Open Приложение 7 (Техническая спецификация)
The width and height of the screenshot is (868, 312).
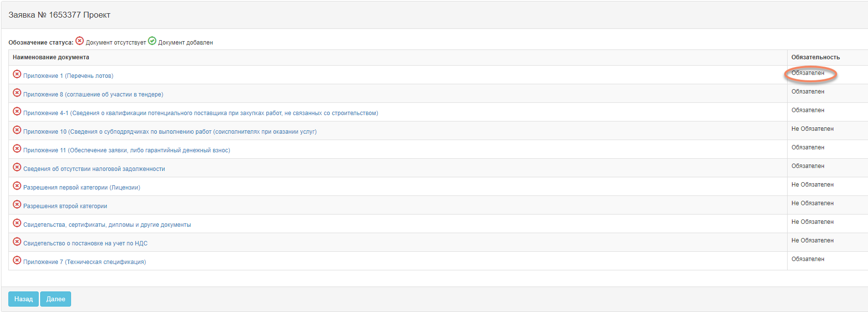point(85,262)
